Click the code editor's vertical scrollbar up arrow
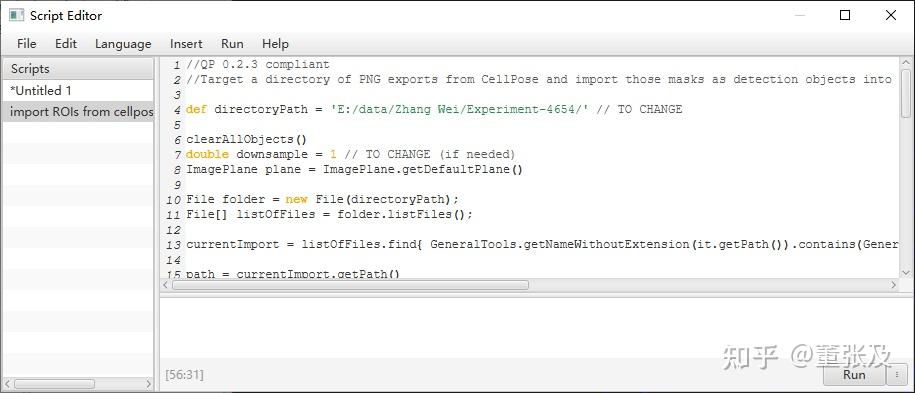Viewport: 915px width, 393px height. click(905, 63)
